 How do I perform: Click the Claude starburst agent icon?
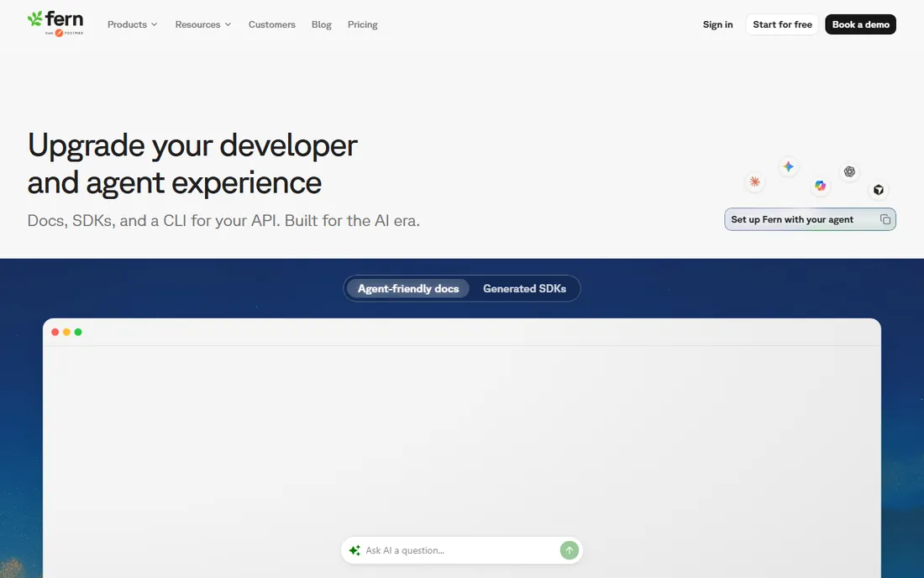click(x=754, y=182)
